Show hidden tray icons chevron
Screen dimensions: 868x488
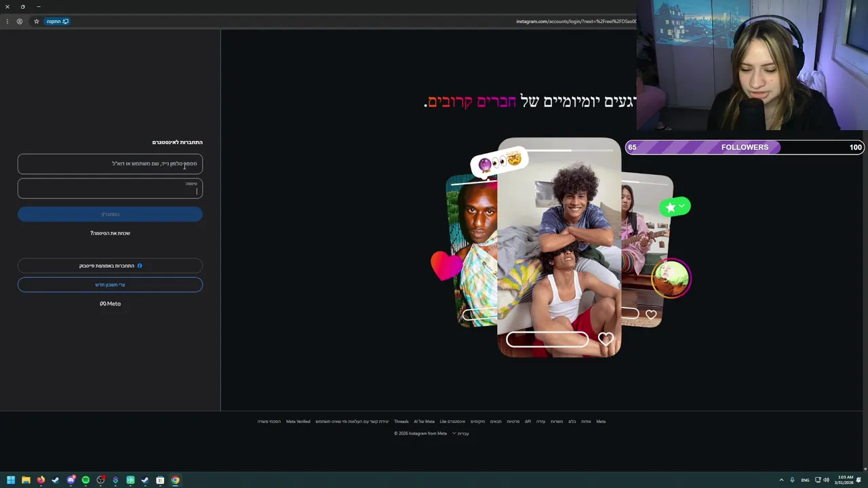pyautogui.click(x=781, y=480)
